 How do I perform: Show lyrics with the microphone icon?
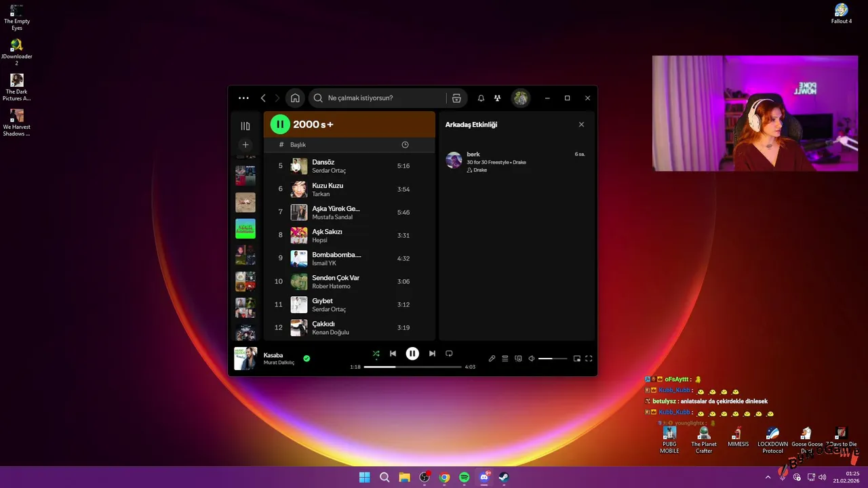492,359
